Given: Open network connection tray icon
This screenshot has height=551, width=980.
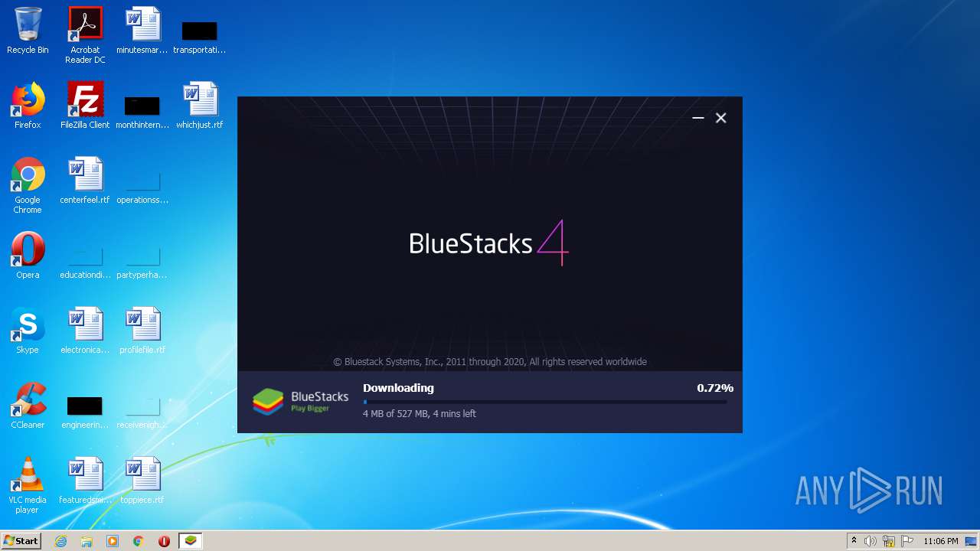Looking at the screenshot, I should 889,541.
